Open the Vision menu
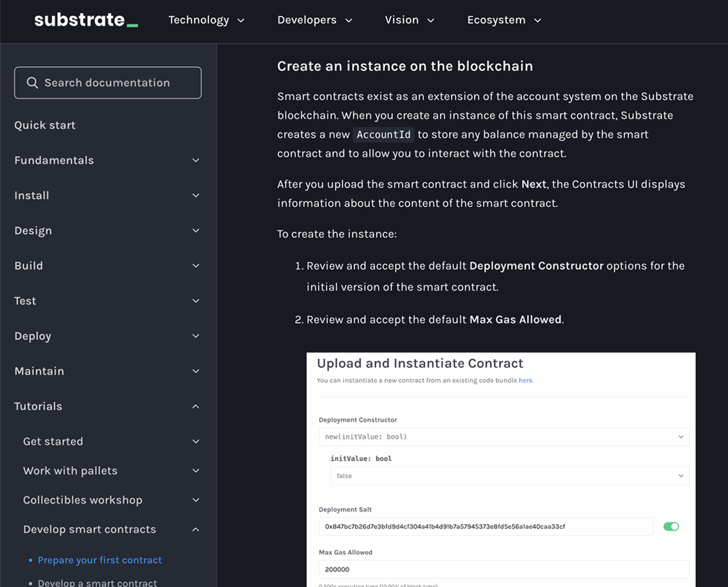728x587 pixels. tap(409, 20)
